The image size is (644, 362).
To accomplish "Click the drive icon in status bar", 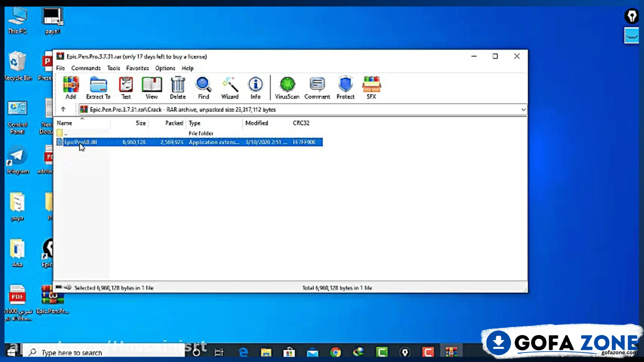I will [x=59, y=287].
